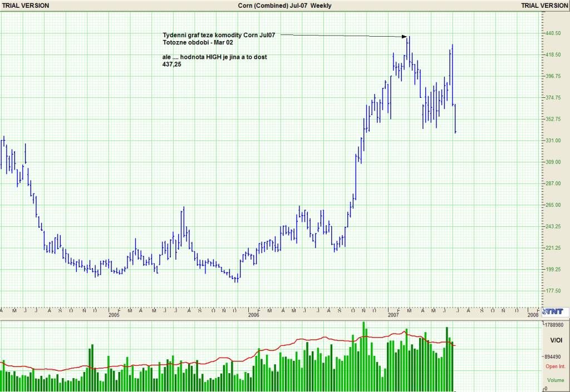The image size is (570, 392).
Task: Click the 2005 year marker on time axis
Action: point(114,315)
